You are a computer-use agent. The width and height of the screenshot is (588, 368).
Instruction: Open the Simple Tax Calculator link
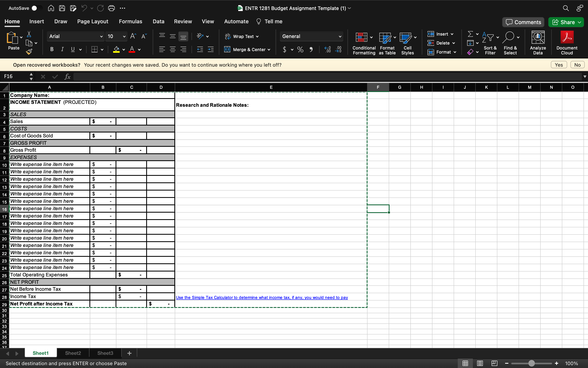coord(262,297)
